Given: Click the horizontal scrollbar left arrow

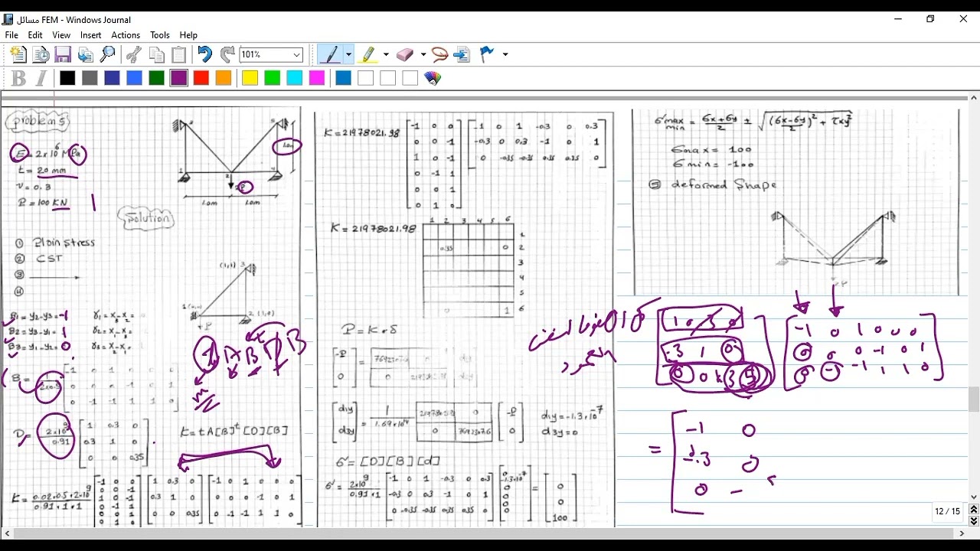Looking at the screenshot, I should pyautogui.click(x=5, y=533).
